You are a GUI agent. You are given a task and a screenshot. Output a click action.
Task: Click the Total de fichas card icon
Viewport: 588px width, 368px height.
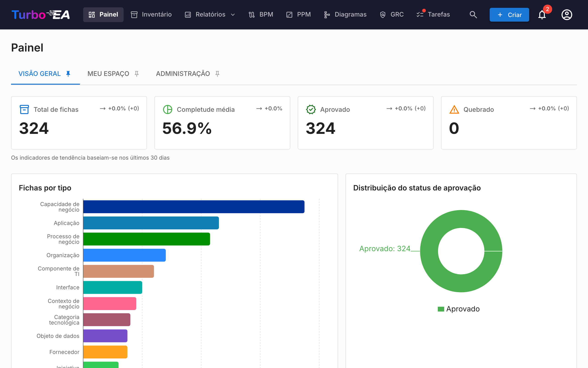pos(24,109)
